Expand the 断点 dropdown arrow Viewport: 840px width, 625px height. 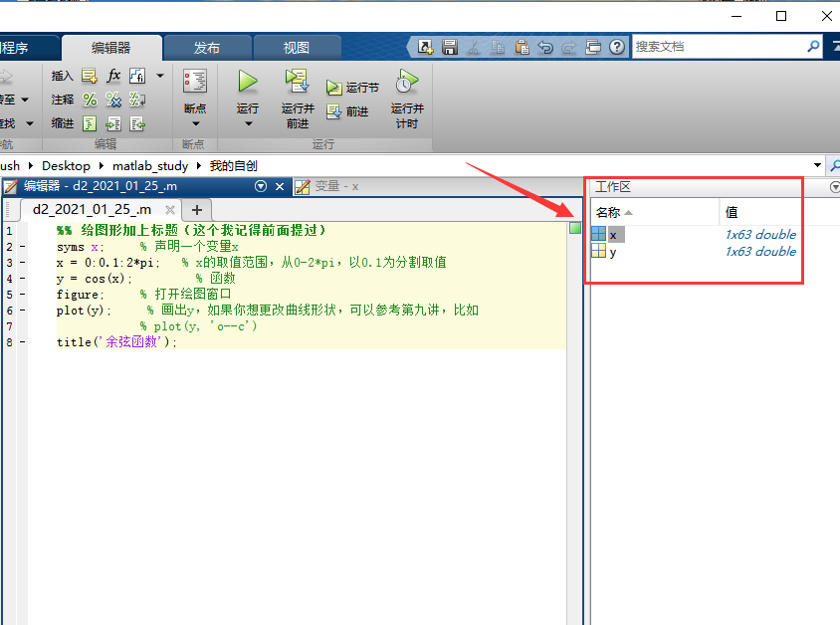(x=195, y=123)
